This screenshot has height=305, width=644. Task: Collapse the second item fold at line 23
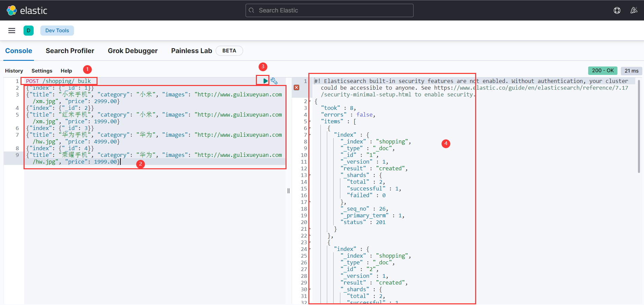tap(310, 242)
